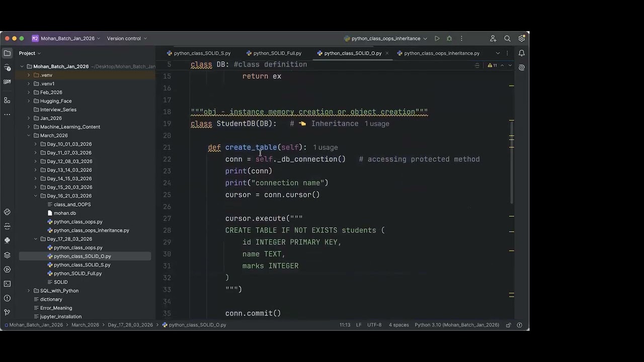This screenshot has width=644, height=362.
Task: Open the Terminal tool window
Action: pyautogui.click(x=7, y=284)
